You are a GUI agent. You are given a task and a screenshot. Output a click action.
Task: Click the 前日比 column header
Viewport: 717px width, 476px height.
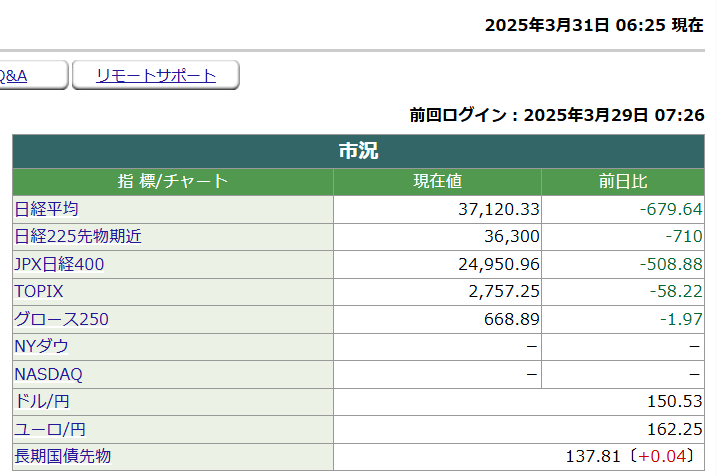pos(623,182)
